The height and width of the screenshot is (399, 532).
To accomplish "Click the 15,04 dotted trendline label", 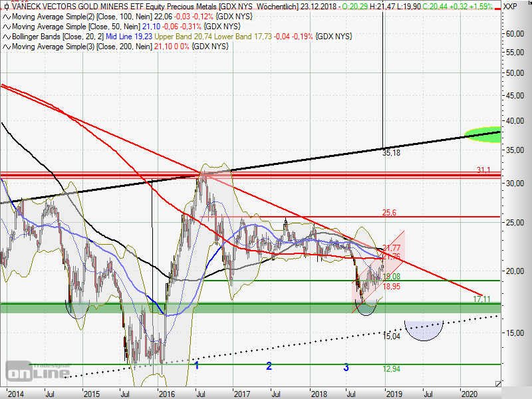I will tap(391, 336).
